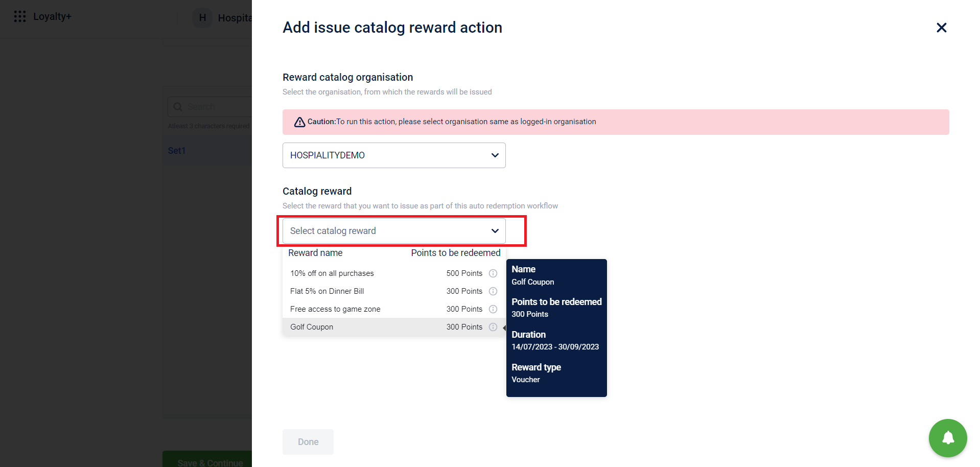Click the caution warning triangle icon

point(299,122)
